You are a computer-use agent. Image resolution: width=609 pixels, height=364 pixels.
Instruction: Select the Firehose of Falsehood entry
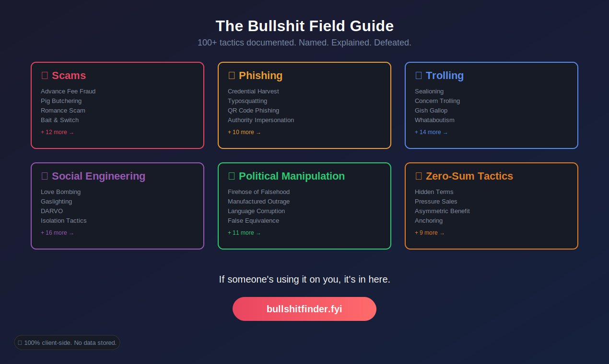(258, 192)
